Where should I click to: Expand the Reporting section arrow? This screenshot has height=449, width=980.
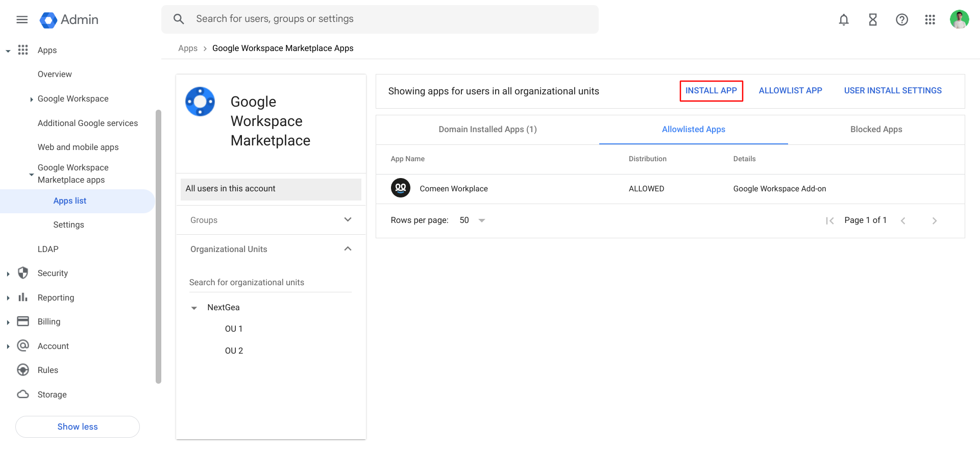tap(8, 298)
